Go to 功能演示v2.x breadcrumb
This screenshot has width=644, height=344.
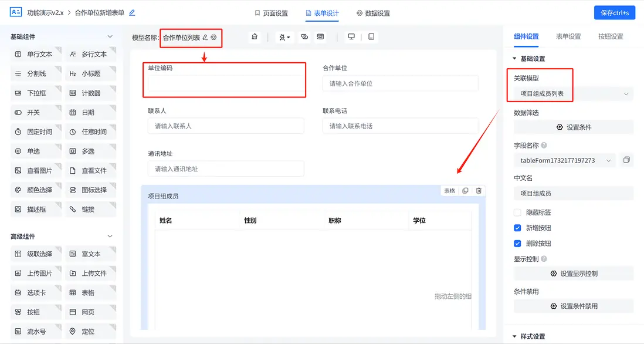[45, 13]
